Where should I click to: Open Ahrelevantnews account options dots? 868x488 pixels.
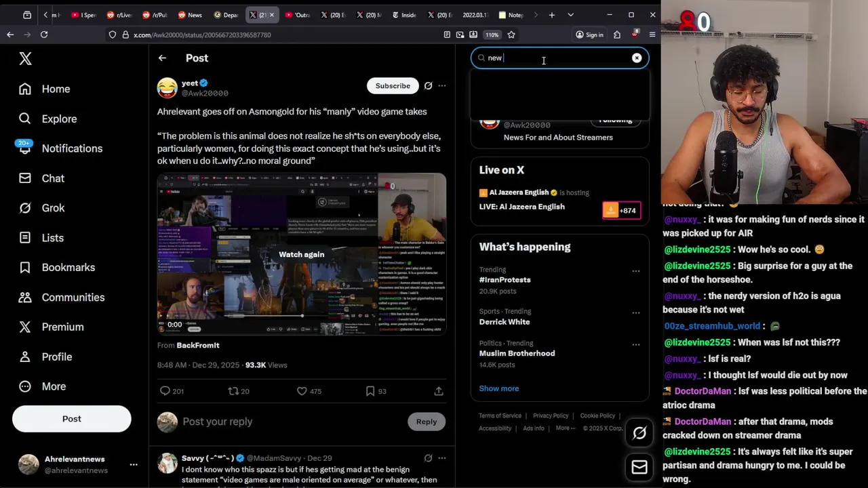(134, 464)
